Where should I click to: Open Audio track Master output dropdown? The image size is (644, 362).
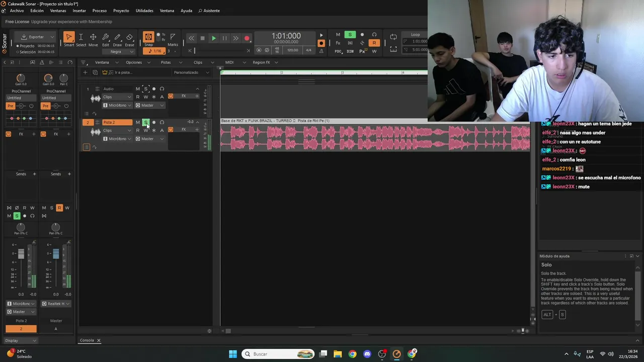pyautogui.click(x=150, y=105)
